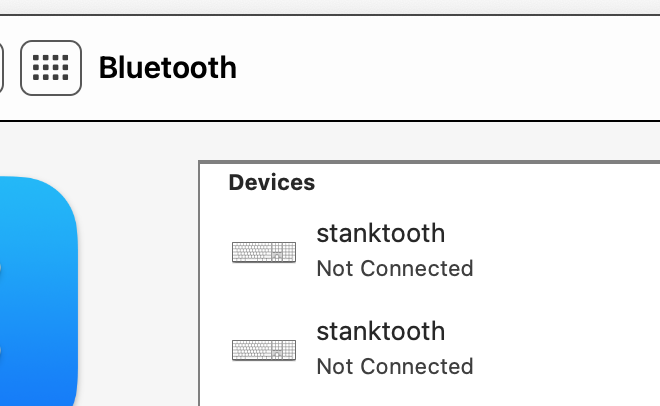This screenshot has height=406, width=660.
Task: Click Not Connected status under first stanktooth
Action: pyautogui.click(x=395, y=268)
